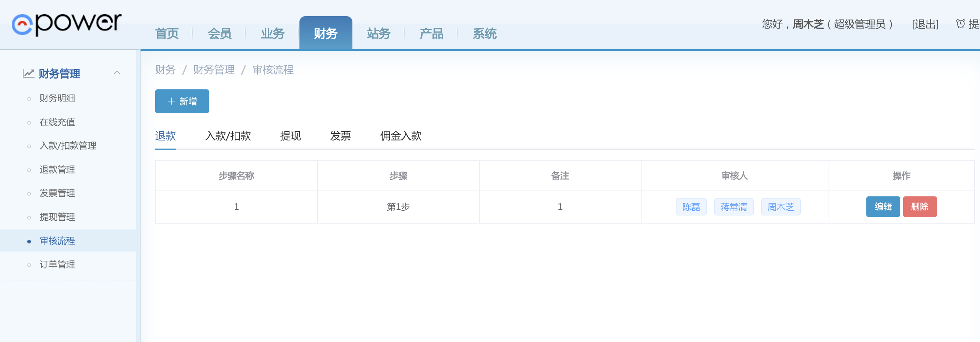This screenshot has width=980, height=342.
Task: Open 提现管理 in the sidebar
Action: [x=57, y=217]
